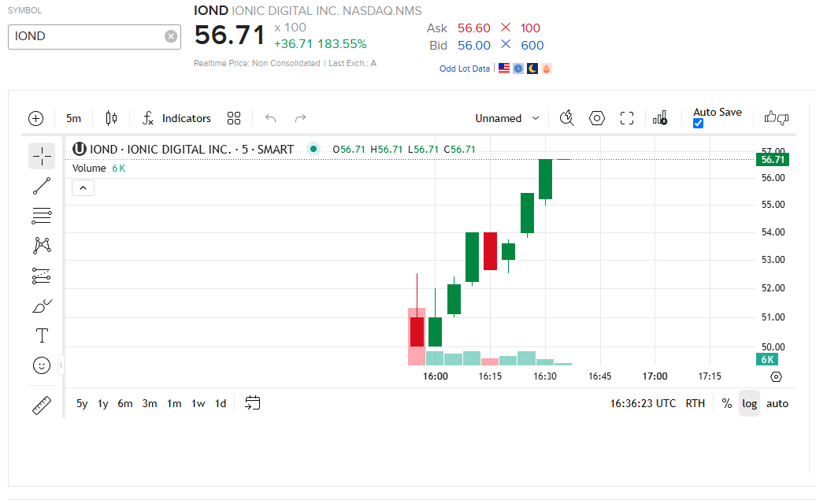Toggle fullscreen mode
The height and width of the screenshot is (504, 816).
coord(627,119)
